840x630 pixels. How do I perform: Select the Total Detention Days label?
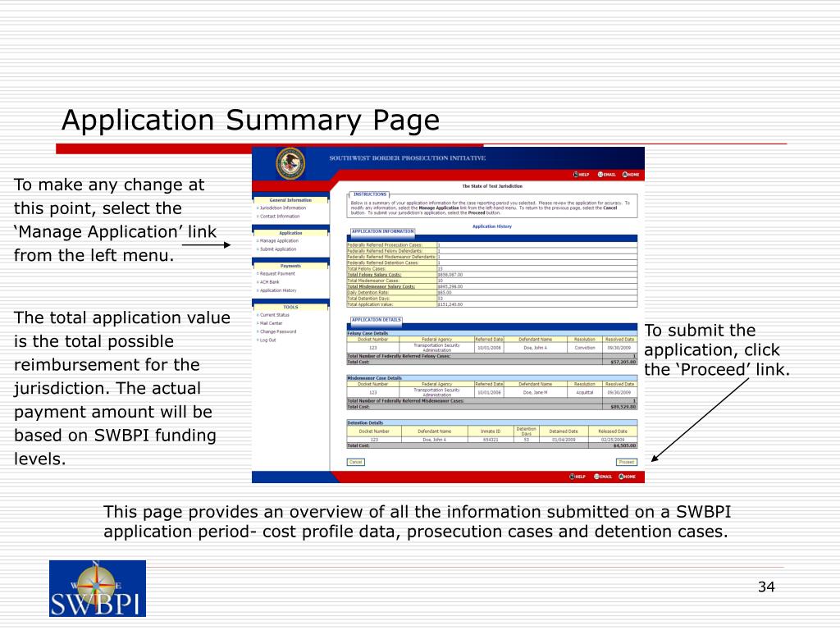coord(369,299)
